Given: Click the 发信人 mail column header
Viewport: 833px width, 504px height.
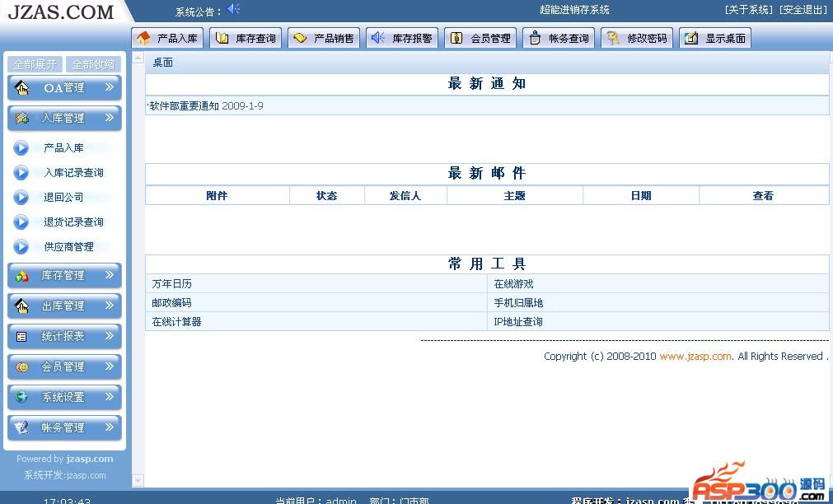Looking at the screenshot, I should (x=405, y=195).
